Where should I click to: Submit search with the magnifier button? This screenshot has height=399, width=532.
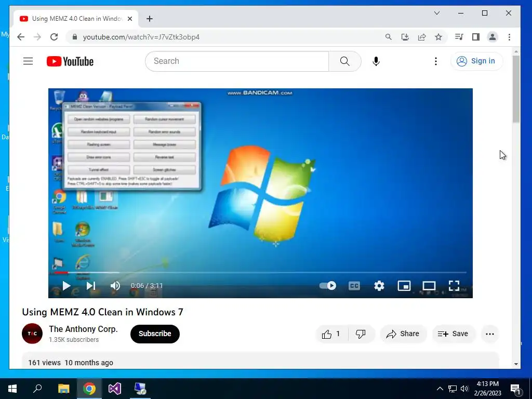(345, 61)
